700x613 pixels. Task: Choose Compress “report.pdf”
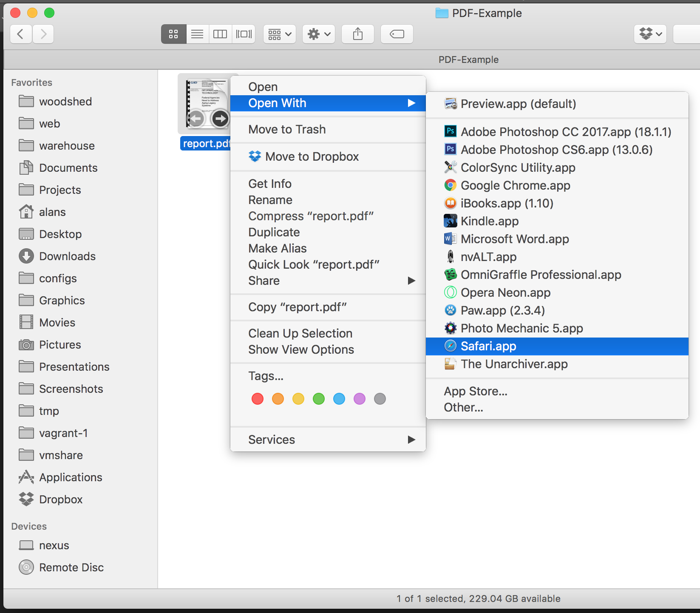328,216
